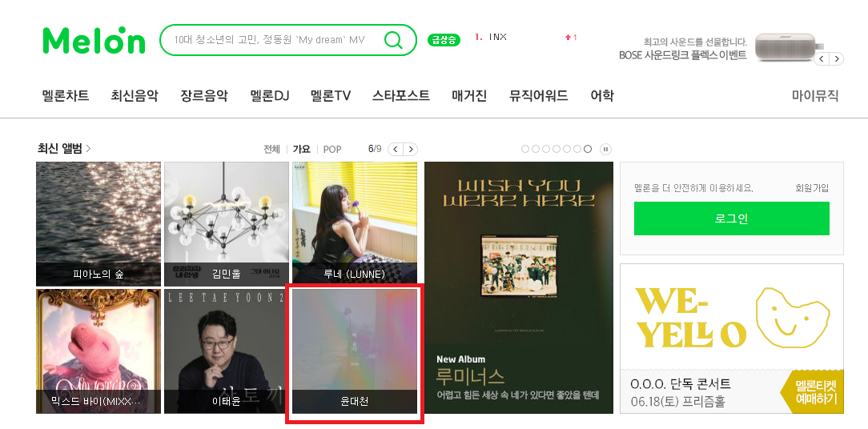Switch album filter to POP

click(x=332, y=150)
